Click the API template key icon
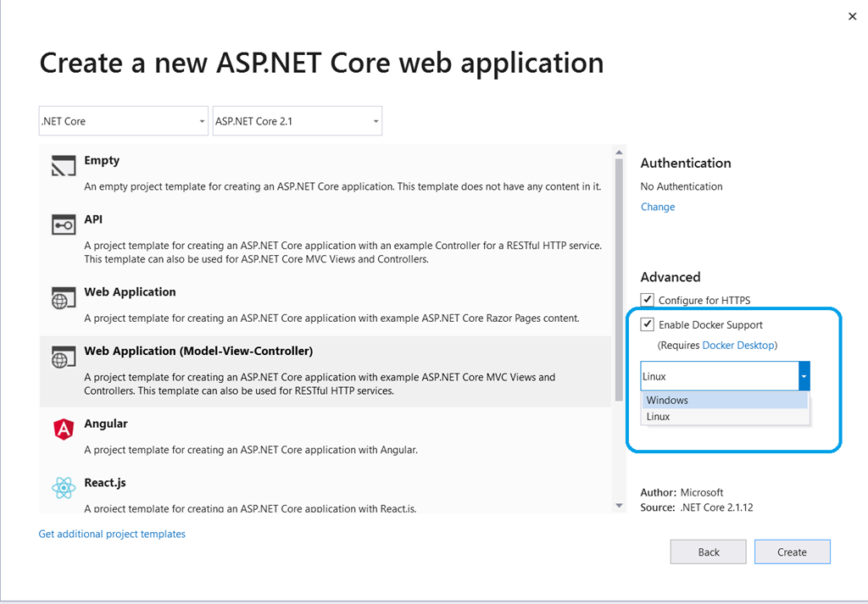868x604 pixels. (64, 224)
